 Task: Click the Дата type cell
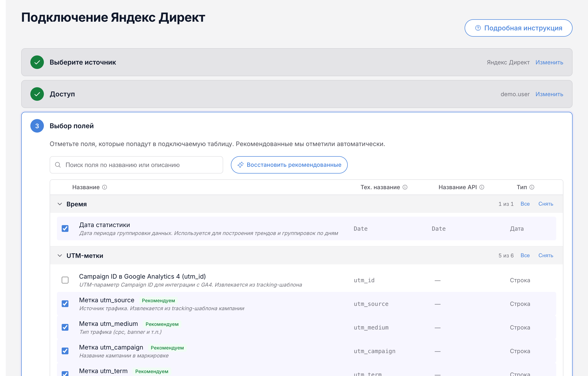pyautogui.click(x=517, y=229)
